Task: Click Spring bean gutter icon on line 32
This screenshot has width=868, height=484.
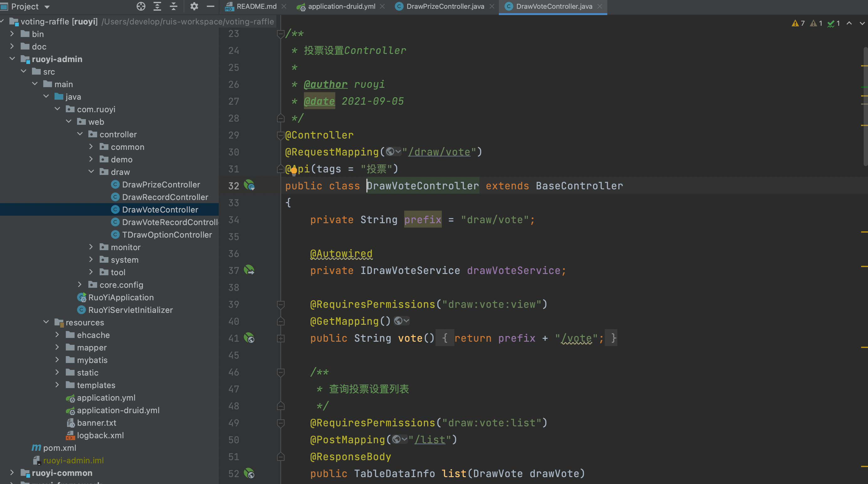Action: tap(249, 185)
